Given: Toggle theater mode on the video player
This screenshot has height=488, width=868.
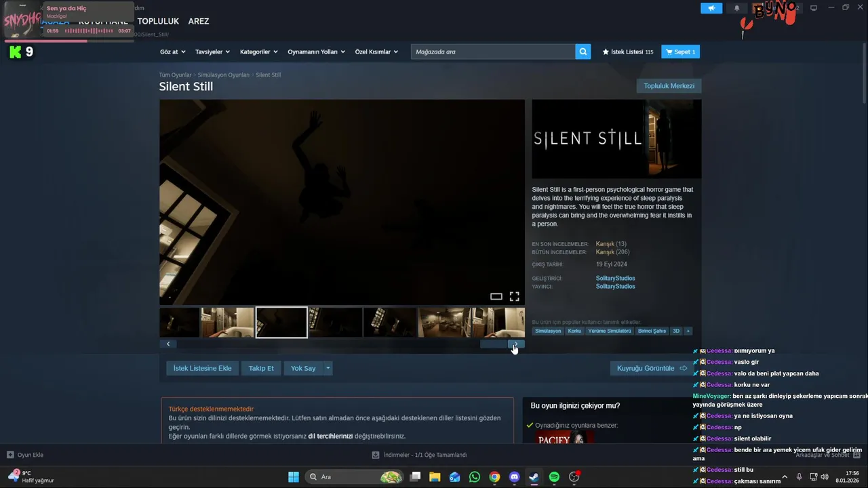Looking at the screenshot, I should (x=496, y=296).
